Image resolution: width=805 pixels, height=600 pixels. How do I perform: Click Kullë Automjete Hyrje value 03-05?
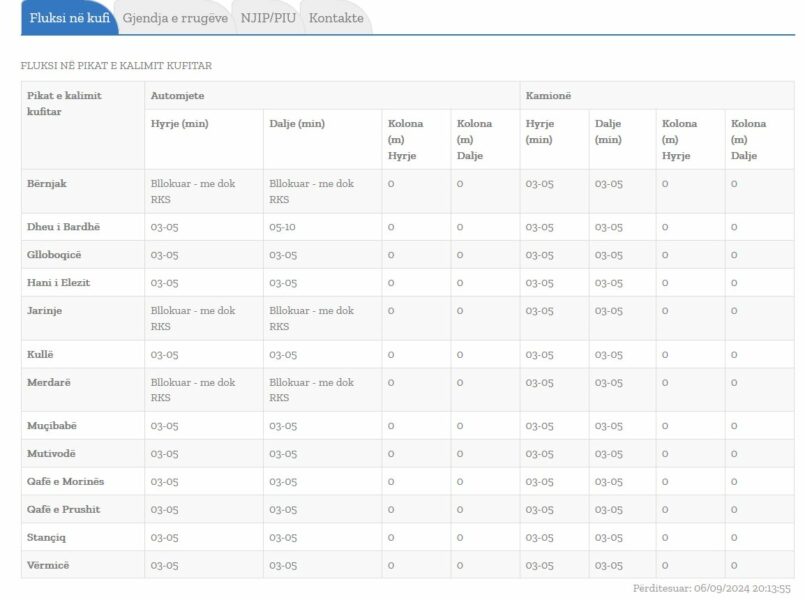pyautogui.click(x=164, y=355)
